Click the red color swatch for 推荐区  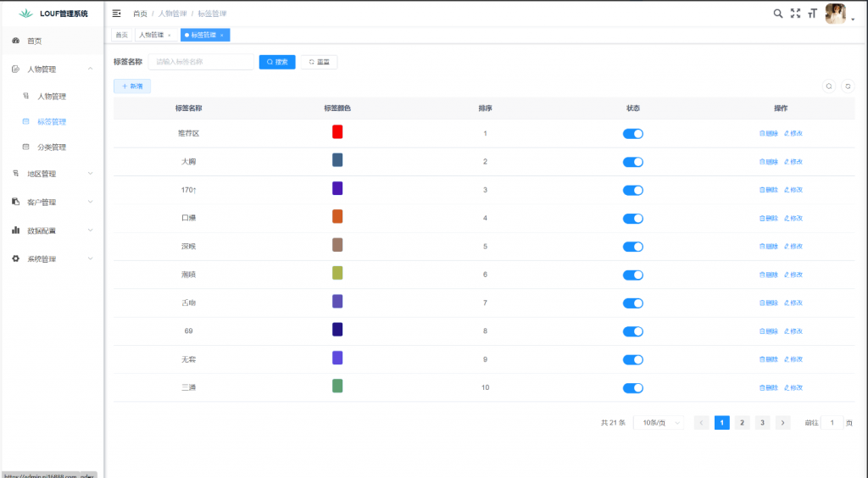(x=337, y=132)
